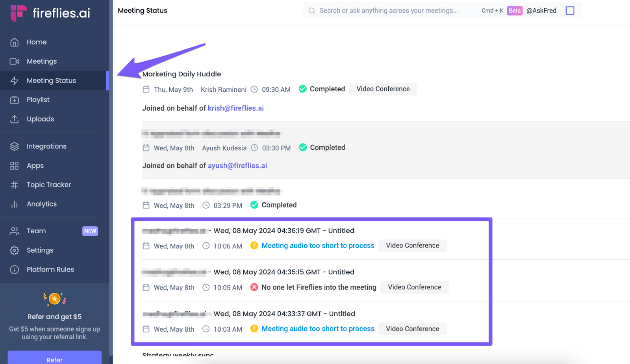Click the NEW badge beside Team
630x364 pixels.
click(90, 231)
